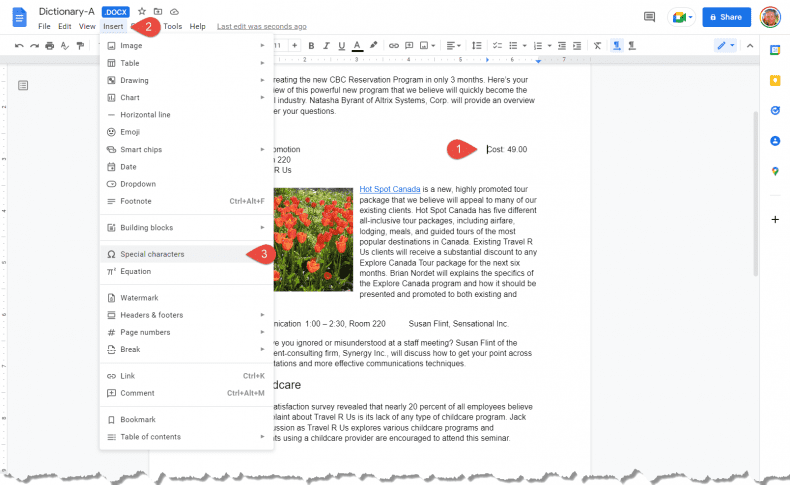This screenshot has width=790, height=485.
Task: Click the blue Share button
Action: click(x=726, y=17)
